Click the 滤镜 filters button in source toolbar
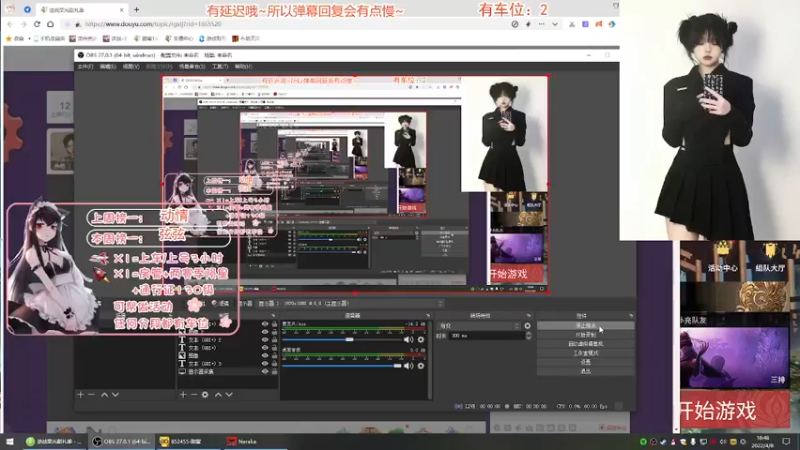This screenshot has height=450, width=800. (221, 304)
